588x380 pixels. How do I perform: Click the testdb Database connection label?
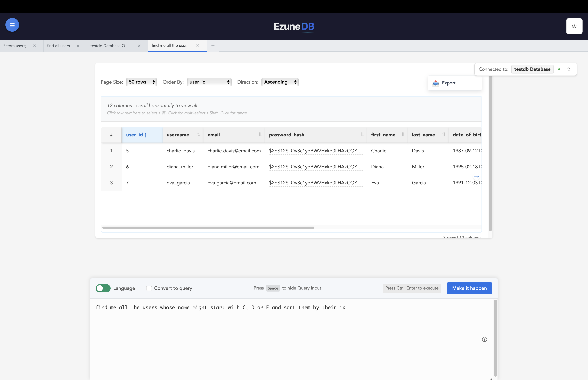tap(532, 69)
